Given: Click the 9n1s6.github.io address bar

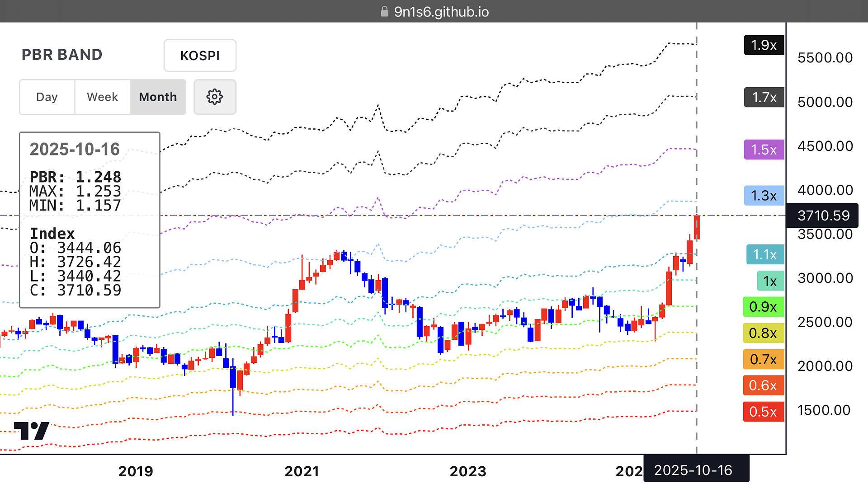Looking at the screenshot, I should tap(441, 11).
